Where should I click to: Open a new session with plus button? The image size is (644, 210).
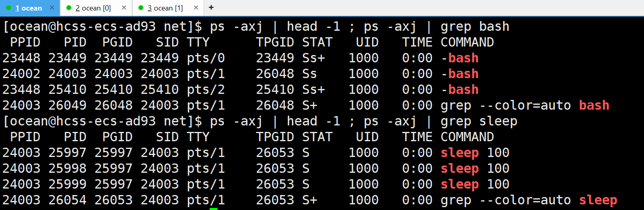click(211, 8)
